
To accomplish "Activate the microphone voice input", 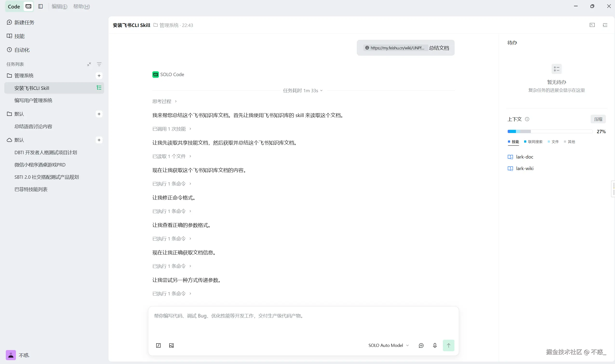I will point(435,345).
